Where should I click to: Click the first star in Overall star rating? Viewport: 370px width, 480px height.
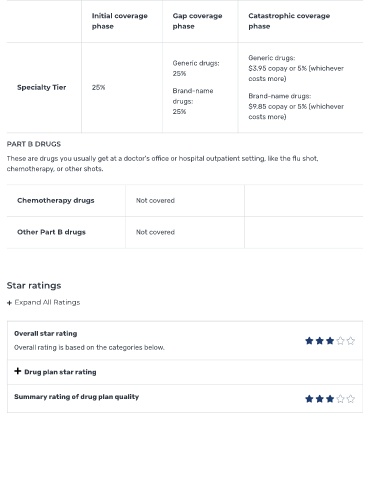point(309,341)
